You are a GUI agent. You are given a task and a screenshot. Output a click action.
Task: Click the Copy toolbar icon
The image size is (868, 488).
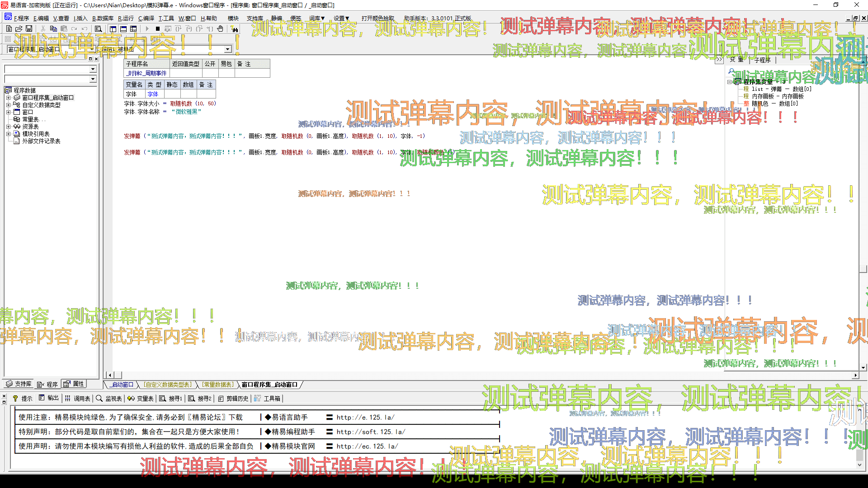click(x=53, y=28)
